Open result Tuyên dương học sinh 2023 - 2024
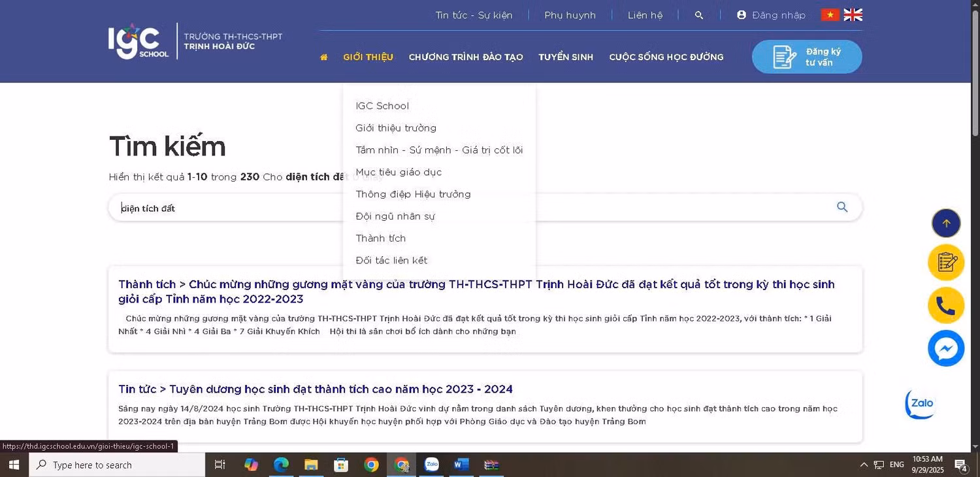 click(x=316, y=389)
